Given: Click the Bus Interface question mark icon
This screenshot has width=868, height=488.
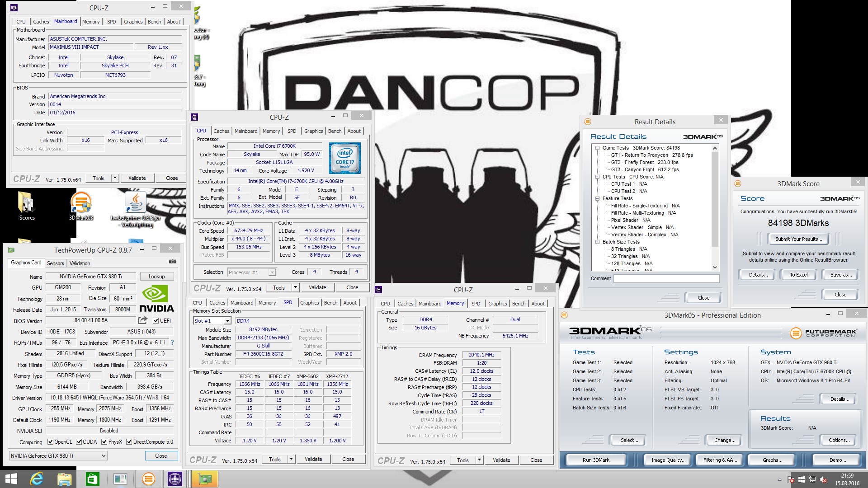Looking at the screenshot, I should pos(172,343).
